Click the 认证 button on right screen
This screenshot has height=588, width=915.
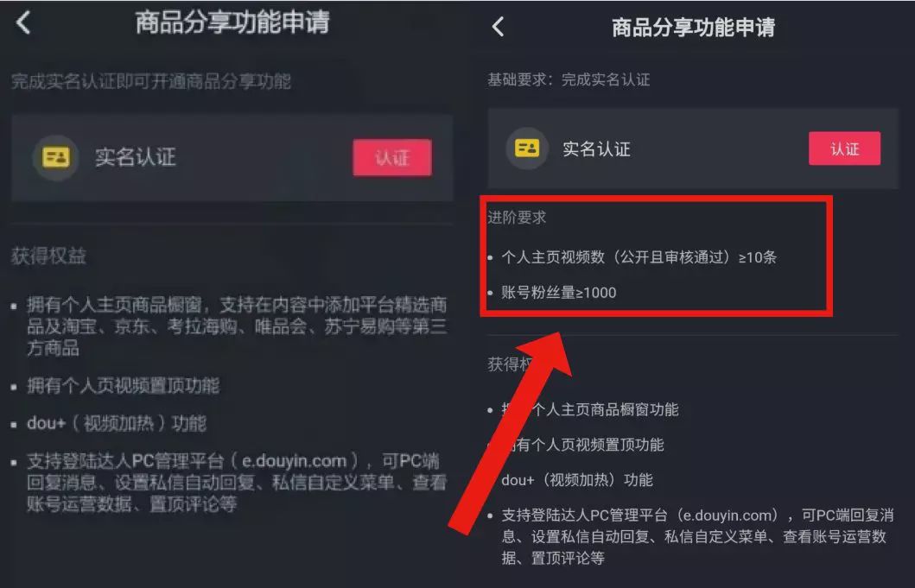coord(844,149)
